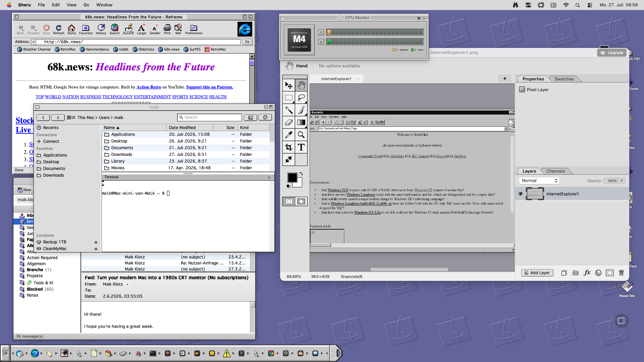This screenshot has height=362, width=644.
Task: Open browser Preferences icon
Action: point(194,29)
